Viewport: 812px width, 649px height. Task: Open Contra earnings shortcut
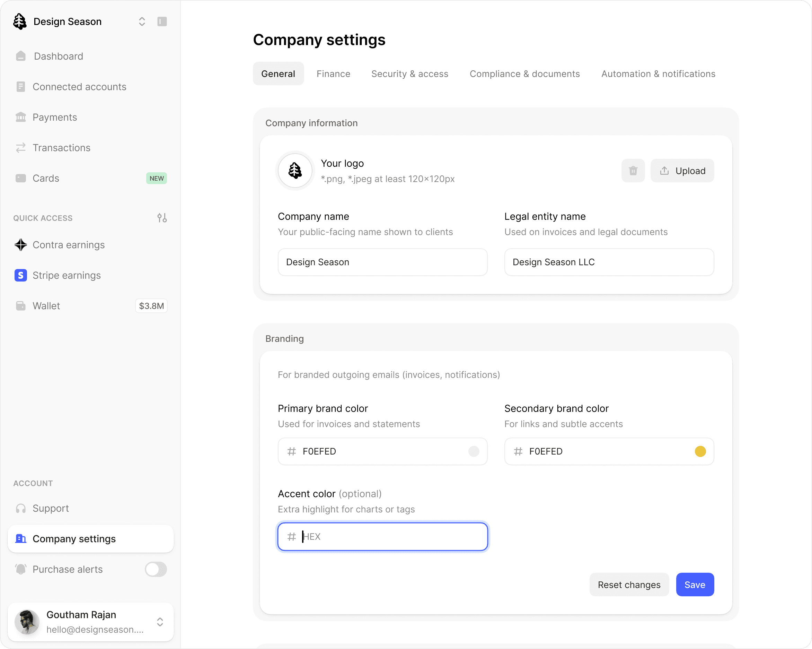click(69, 245)
